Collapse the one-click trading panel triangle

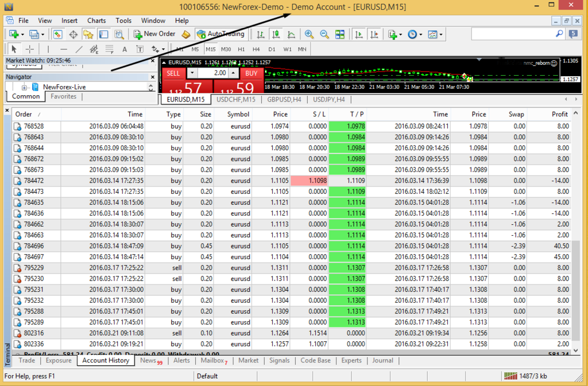pyautogui.click(x=164, y=63)
